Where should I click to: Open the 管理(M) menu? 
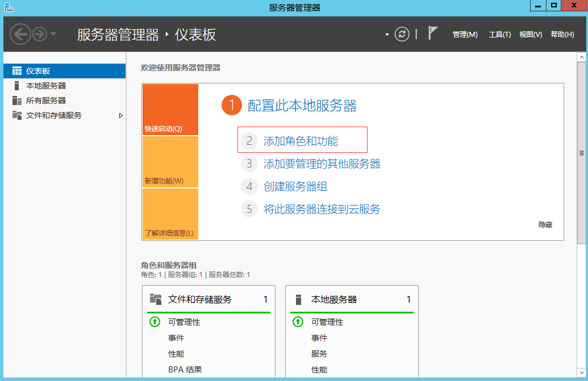(465, 35)
